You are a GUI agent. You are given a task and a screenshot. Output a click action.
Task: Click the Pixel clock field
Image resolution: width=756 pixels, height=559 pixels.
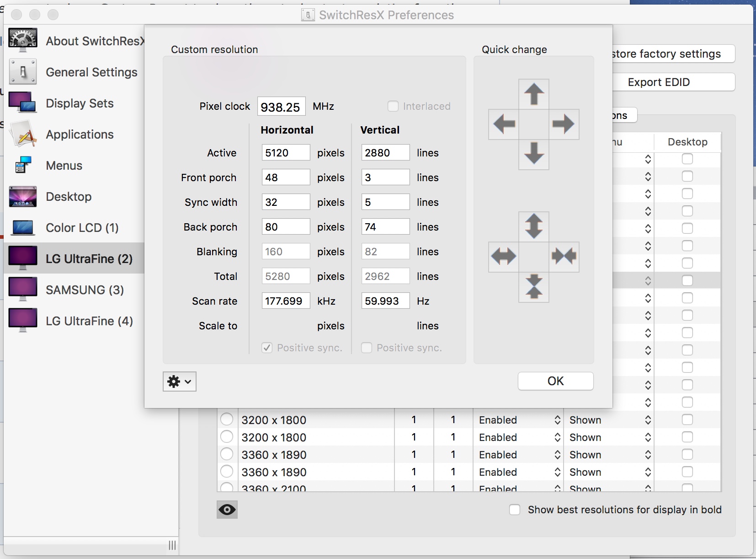click(x=281, y=107)
